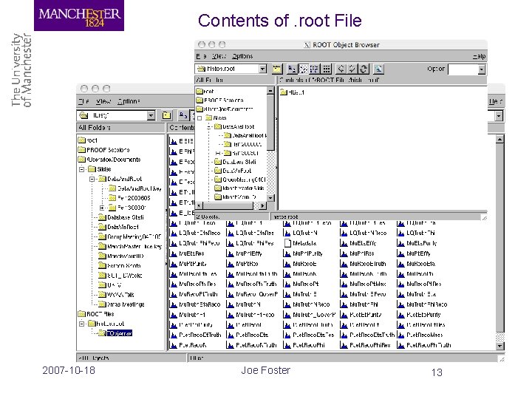Click the up-one-level folder icon in front browser toolbar
Viewport: 532px width, 399px height.
click(x=277, y=69)
